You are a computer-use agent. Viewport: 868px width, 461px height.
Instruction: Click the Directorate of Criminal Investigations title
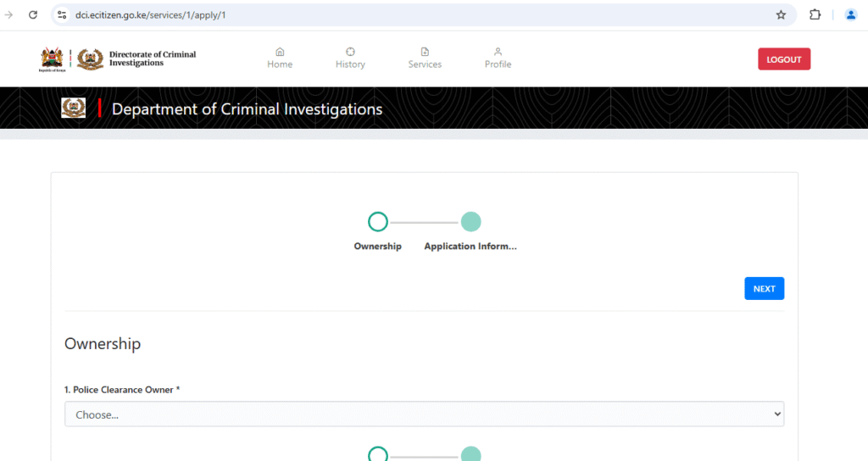(x=152, y=58)
